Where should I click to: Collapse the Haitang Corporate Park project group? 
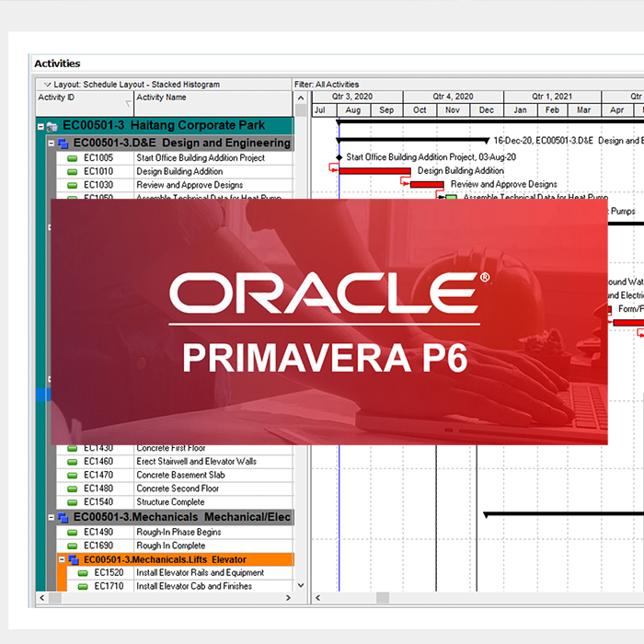point(40,126)
